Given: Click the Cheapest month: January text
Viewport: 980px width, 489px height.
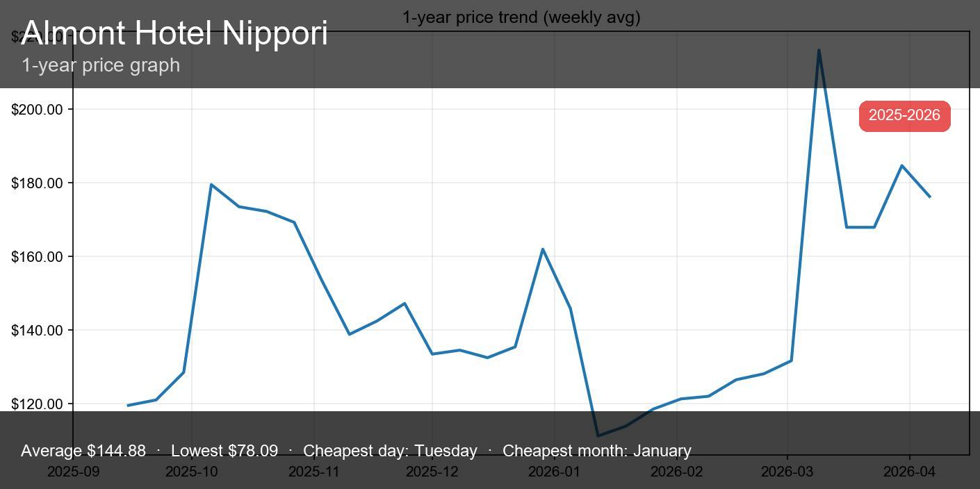Looking at the screenshot, I should click(596, 451).
